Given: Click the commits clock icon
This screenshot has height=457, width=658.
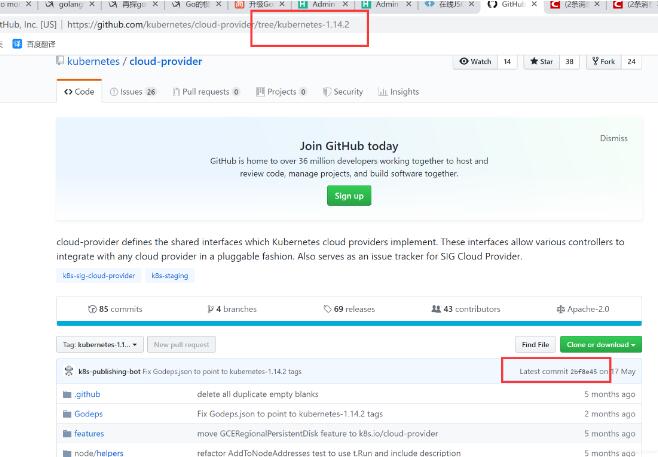Looking at the screenshot, I should point(92,309).
